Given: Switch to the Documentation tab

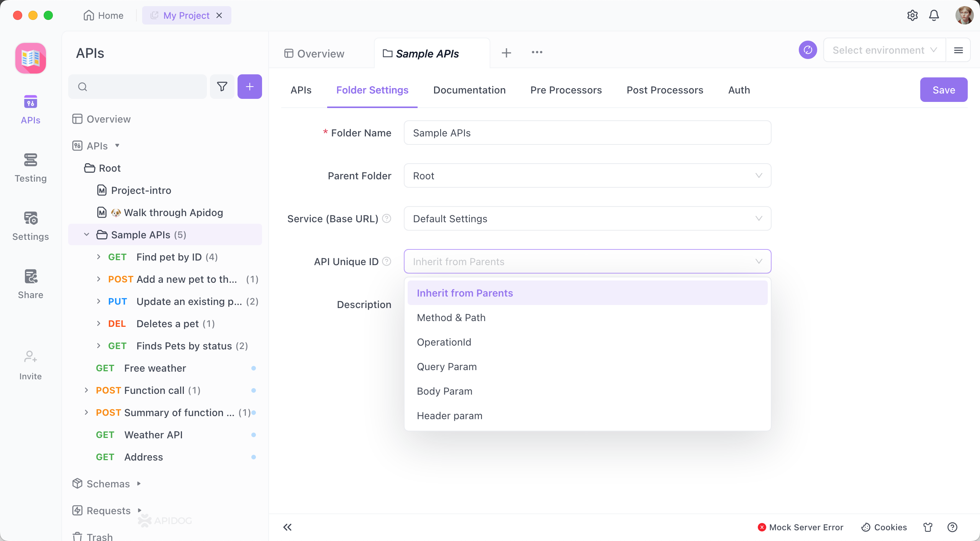Looking at the screenshot, I should [469, 90].
